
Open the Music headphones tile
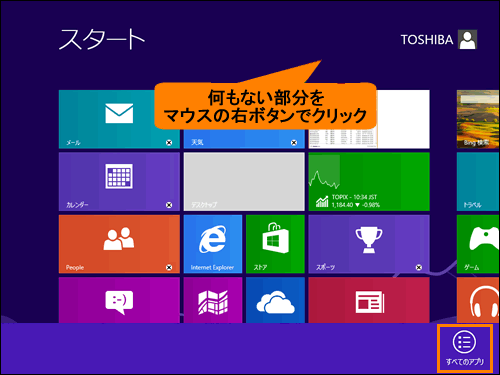coord(478,300)
